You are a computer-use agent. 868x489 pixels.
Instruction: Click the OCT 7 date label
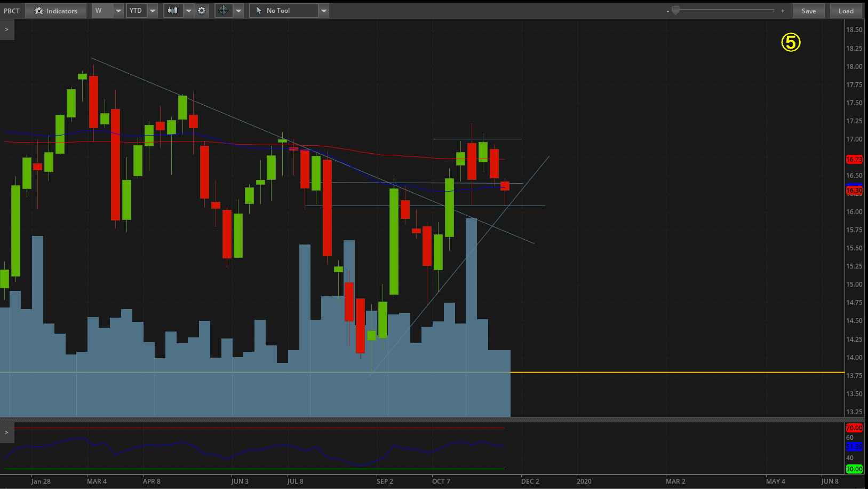[441, 482]
